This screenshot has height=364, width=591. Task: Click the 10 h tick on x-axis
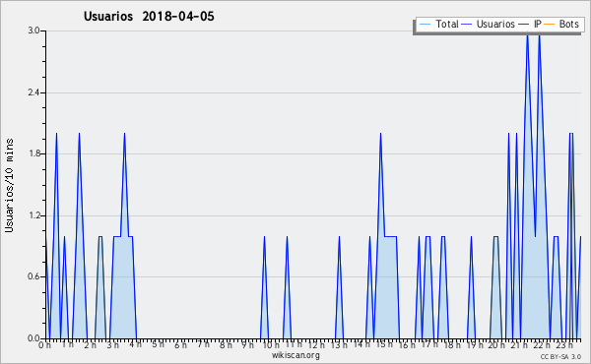[271, 344]
